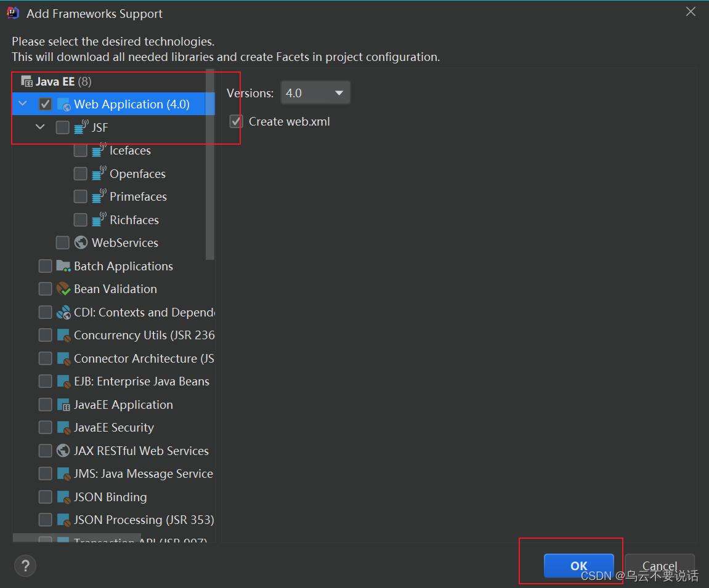This screenshot has height=588, width=709.
Task: Toggle the Create web.xml checkbox
Action: [x=236, y=121]
